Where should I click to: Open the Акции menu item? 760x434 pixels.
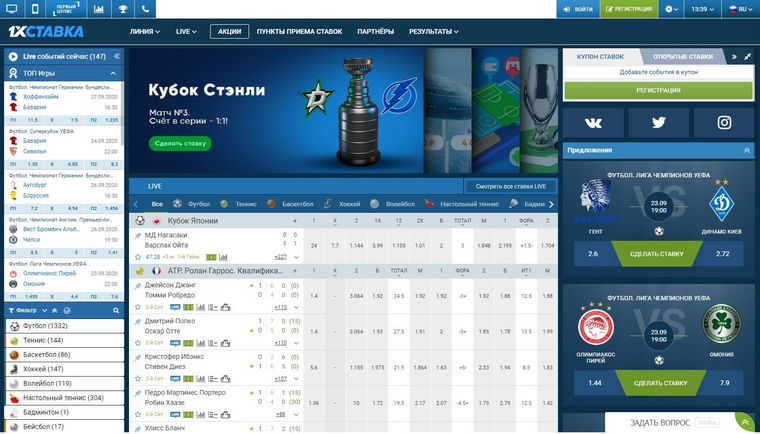(x=229, y=32)
